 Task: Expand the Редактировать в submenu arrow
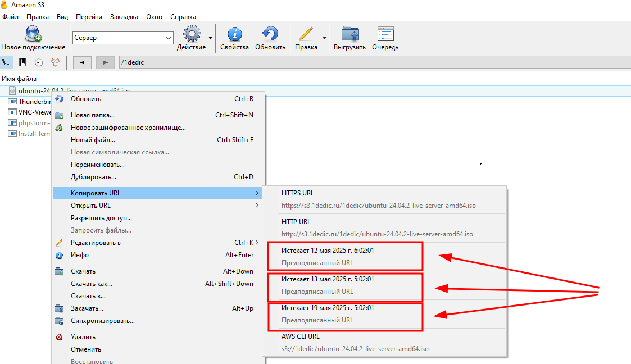click(x=257, y=243)
